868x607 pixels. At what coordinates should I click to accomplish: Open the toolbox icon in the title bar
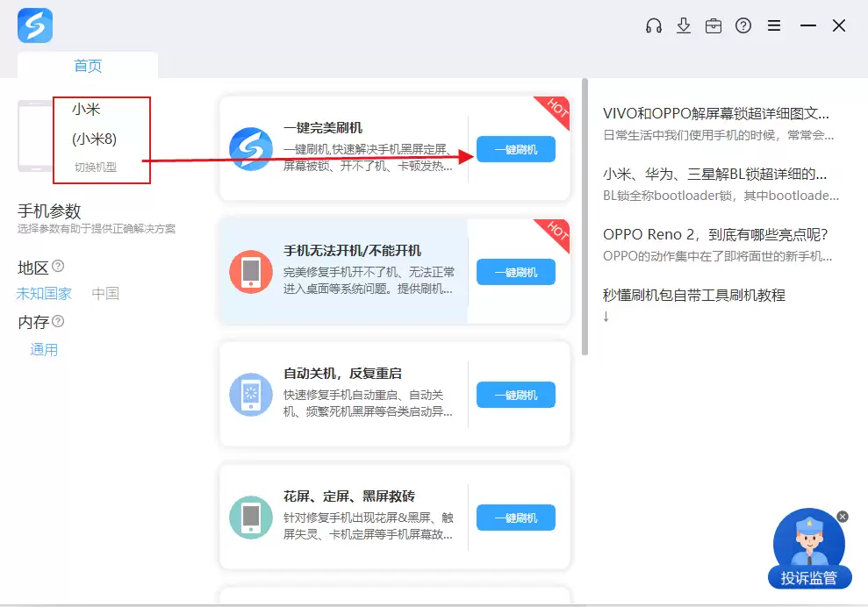[x=714, y=25]
